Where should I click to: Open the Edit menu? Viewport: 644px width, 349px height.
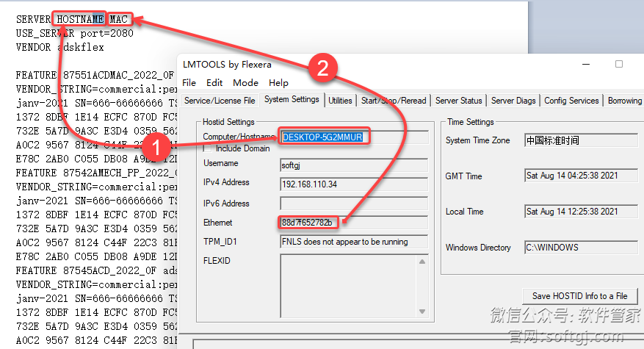click(x=214, y=82)
